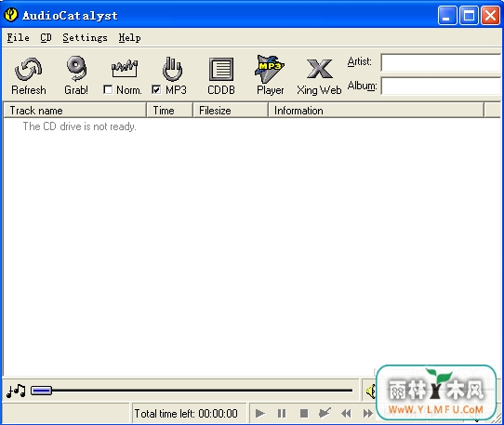The width and height of the screenshot is (504, 425).
Task: Click the playback position slider thumb
Action: point(41,391)
